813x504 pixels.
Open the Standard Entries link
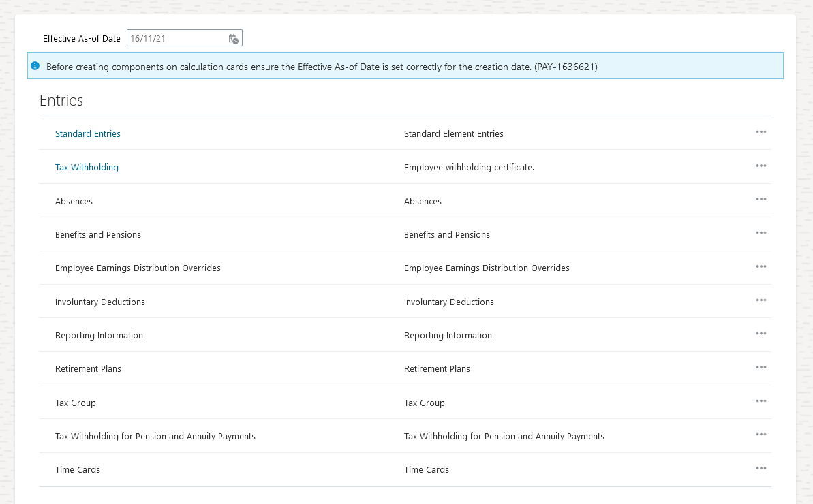tap(88, 134)
